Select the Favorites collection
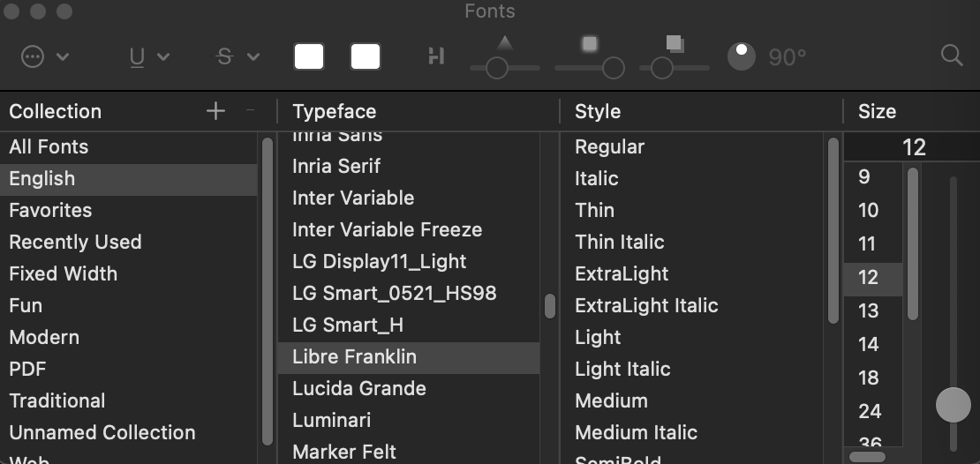The height and width of the screenshot is (464, 980). point(129,211)
